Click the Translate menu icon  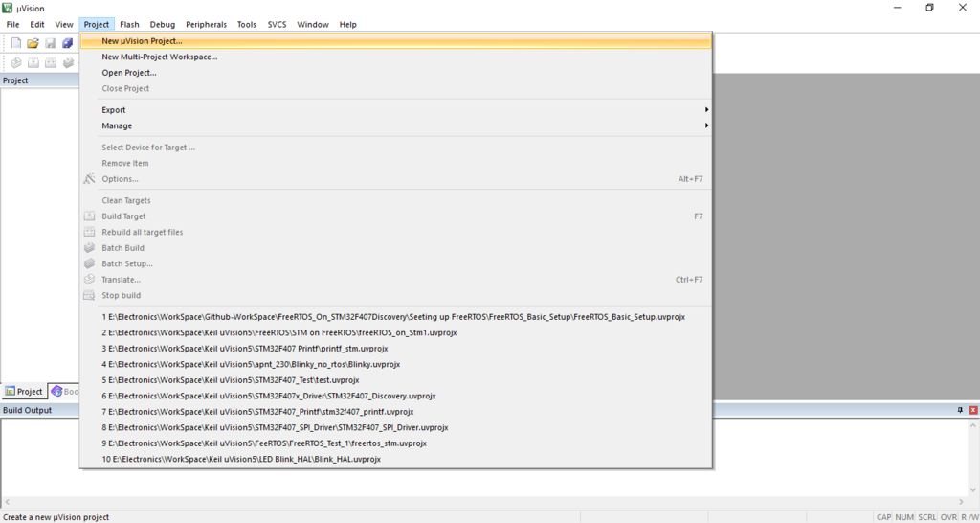pos(89,280)
